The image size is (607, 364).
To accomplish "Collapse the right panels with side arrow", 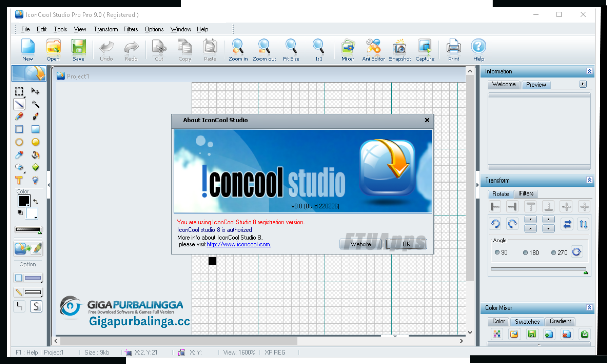I will [x=477, y=186].
